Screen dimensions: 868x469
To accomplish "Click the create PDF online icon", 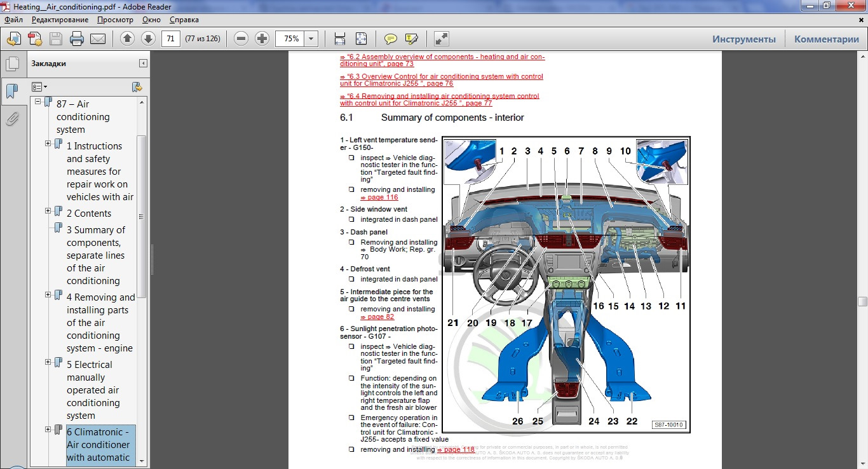I will (35, 39).
